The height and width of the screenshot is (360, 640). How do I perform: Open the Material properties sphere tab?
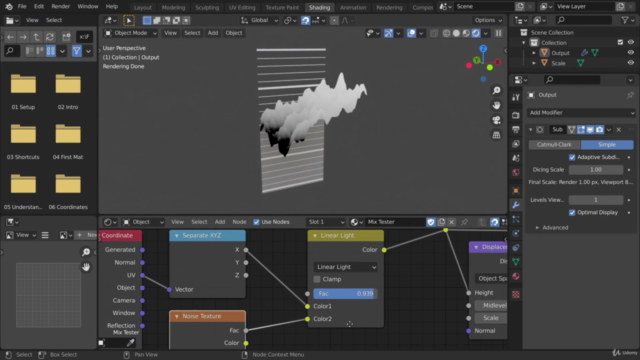[x=516, y=276]
